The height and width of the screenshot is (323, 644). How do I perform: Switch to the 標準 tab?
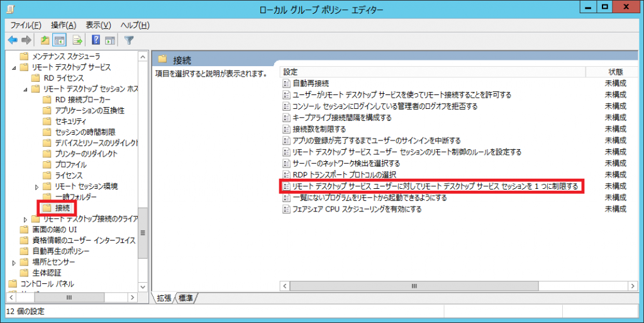(x=186, y=298)
